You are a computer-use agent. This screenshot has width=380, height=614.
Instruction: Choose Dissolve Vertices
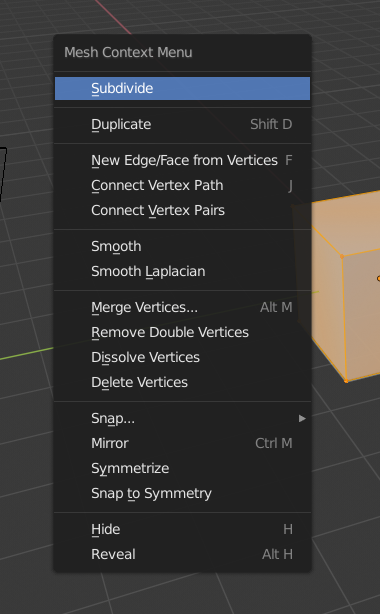pyautogui.click(x=182, y=358)
